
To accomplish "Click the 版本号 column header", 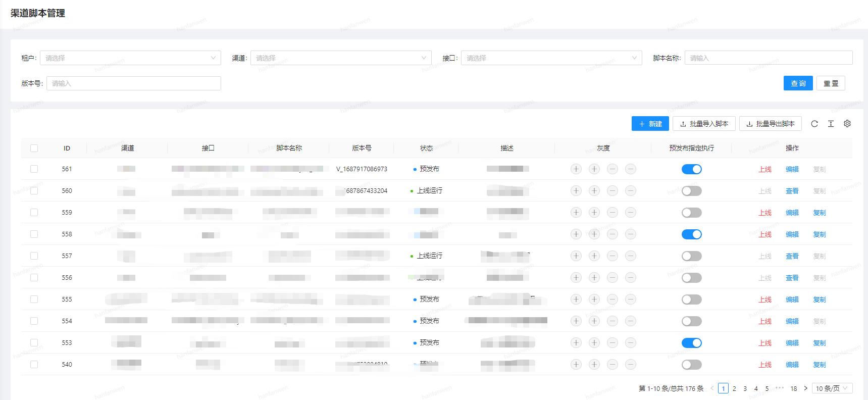I will pyautogui.click(x=362, y=148).
